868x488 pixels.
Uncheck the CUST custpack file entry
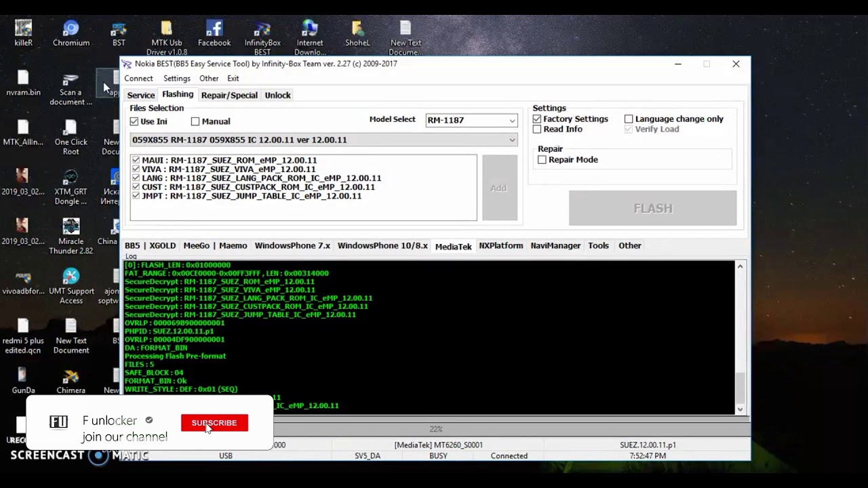coord(136,186)
